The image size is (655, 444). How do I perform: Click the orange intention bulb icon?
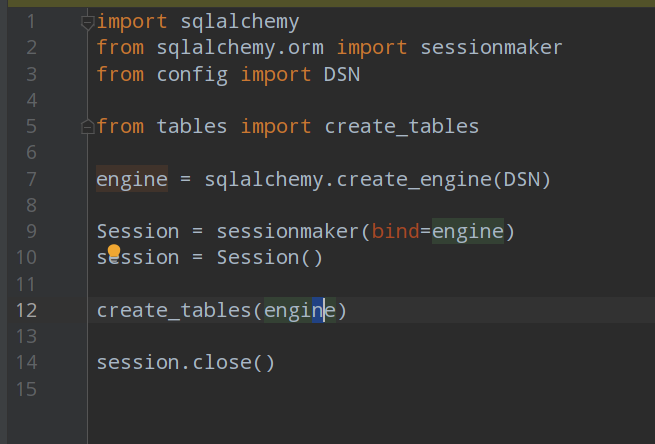pyautogui.click(x=113, y=251)
